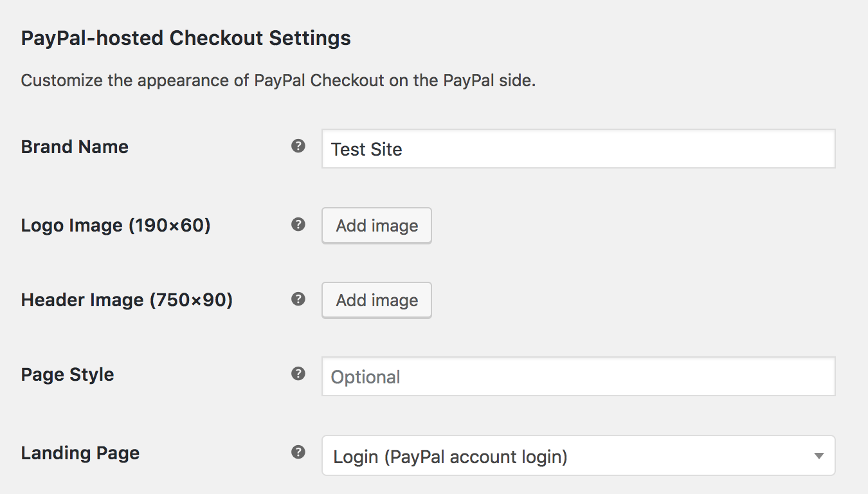Add image for the Header Image setting
868x494 pixels.
coord(376,300)
